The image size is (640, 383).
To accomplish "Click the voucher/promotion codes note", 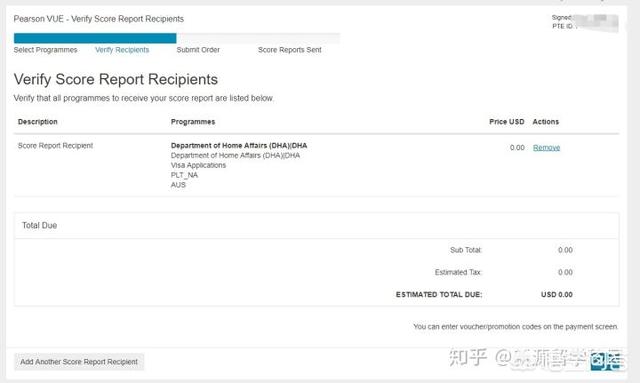I will pyautogui.click(x=516, y=327).
